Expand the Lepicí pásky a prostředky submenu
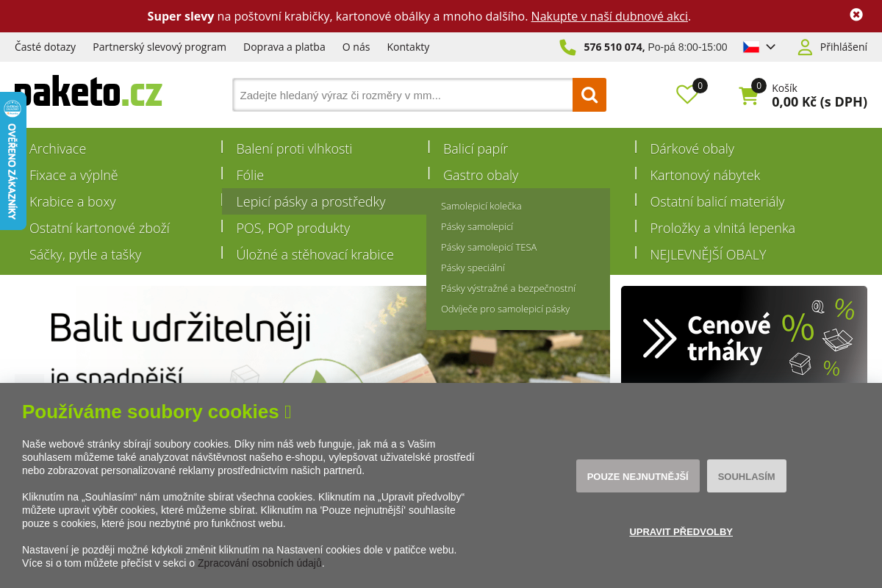This screenshot has width=882, height=588. coord(312,201)
